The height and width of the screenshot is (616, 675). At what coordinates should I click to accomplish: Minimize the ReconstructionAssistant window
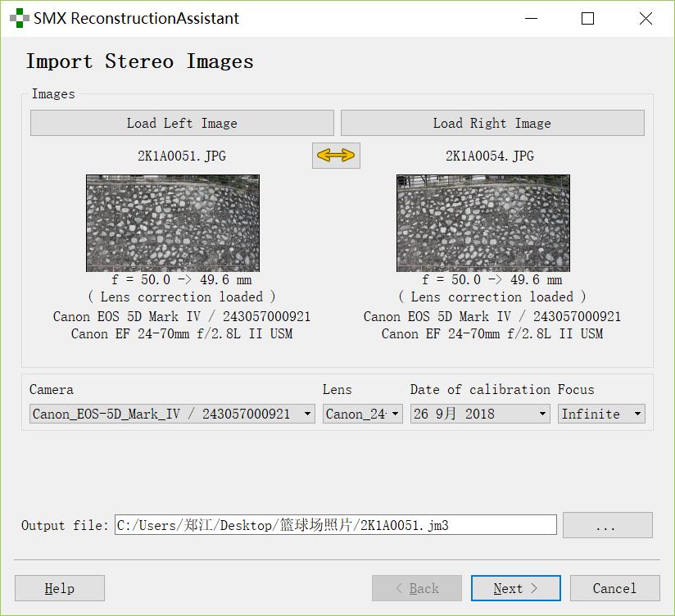tap(529, 18)
